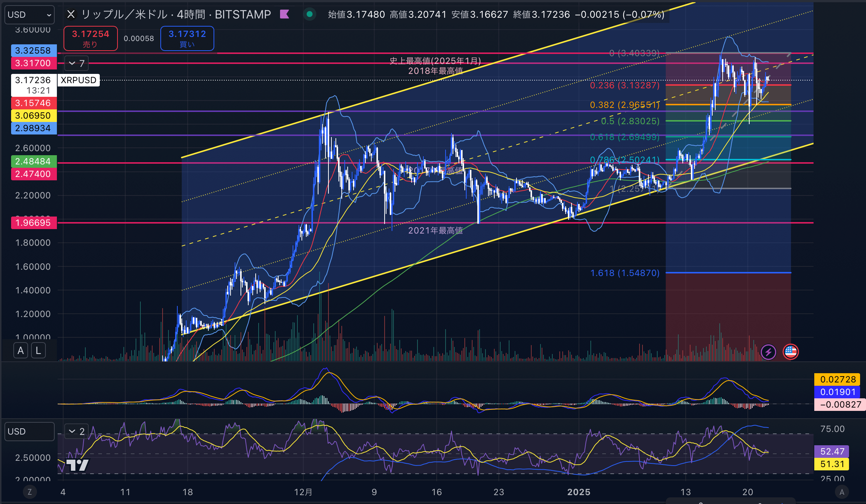Image resolution: width=866 pixels, height=504 pixels.
Task: Click Fibonacci level 0.382 (2.96551) label
Action: 625,105
